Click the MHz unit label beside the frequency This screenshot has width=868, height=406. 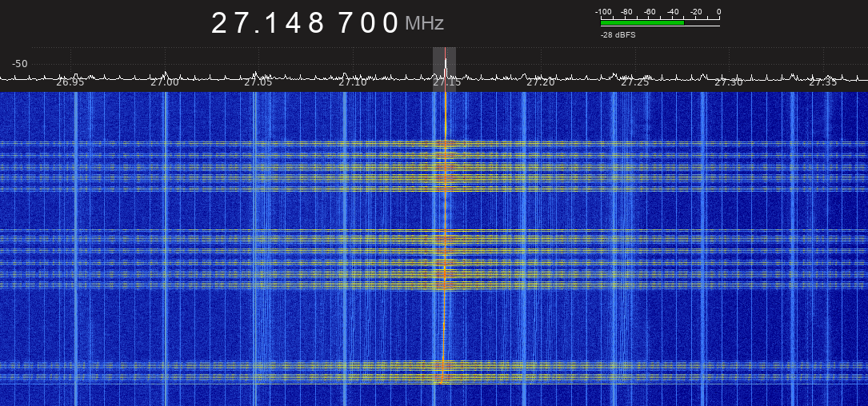pos(424,24)
